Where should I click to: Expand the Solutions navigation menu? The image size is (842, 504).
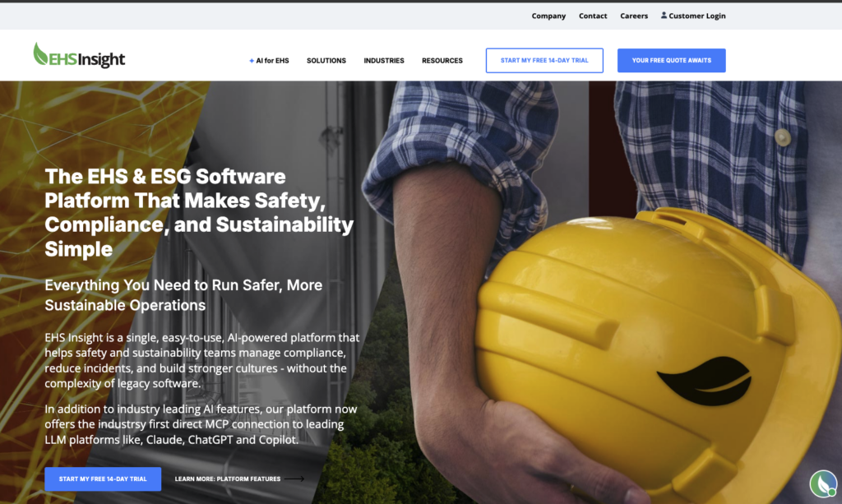coord(326,61)
